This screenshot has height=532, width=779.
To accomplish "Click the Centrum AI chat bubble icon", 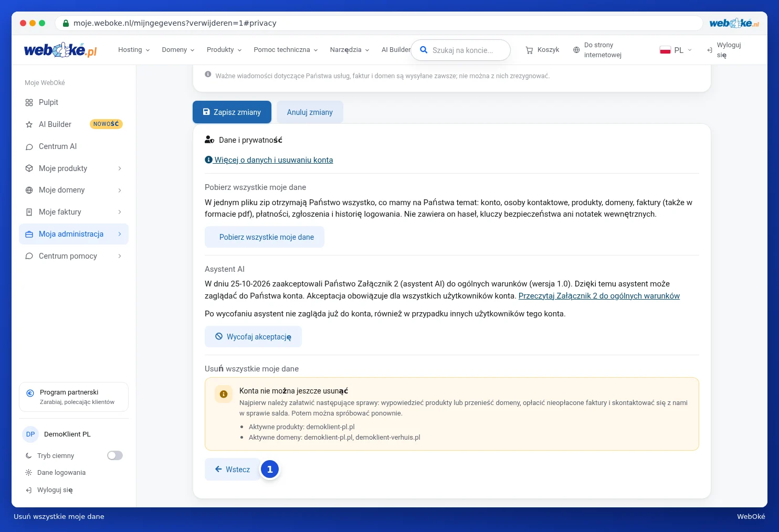I will [29, 146].
